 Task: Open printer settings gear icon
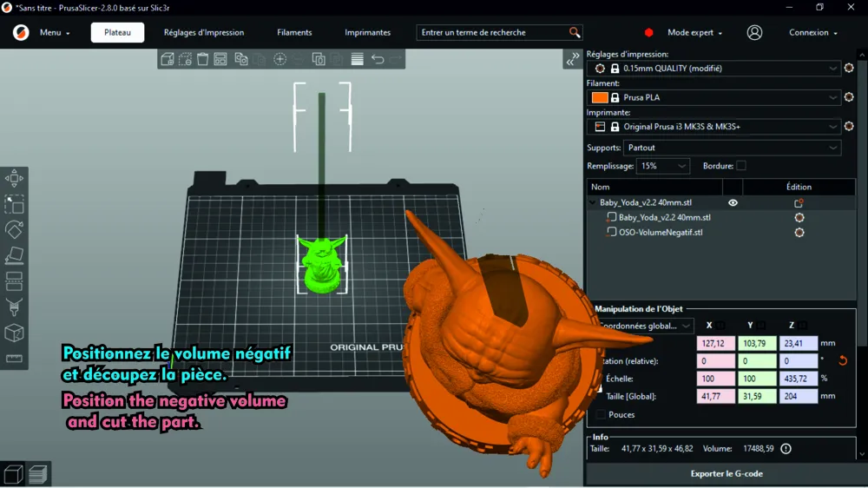point(849,126)
